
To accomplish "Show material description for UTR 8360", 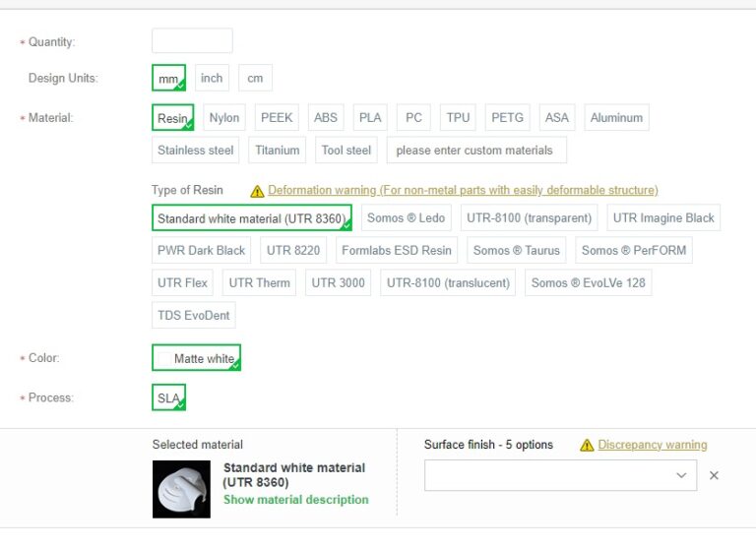I will point(295,500).
